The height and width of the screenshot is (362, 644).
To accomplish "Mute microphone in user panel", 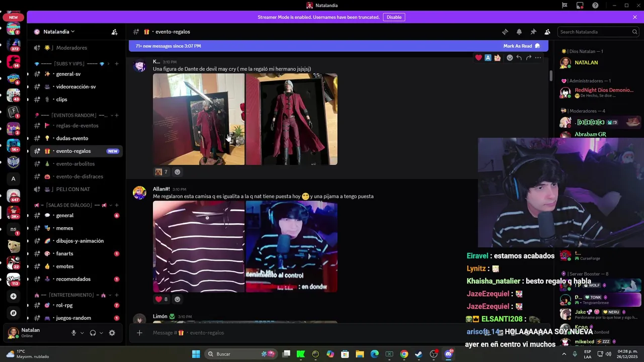I will [73, 333].
